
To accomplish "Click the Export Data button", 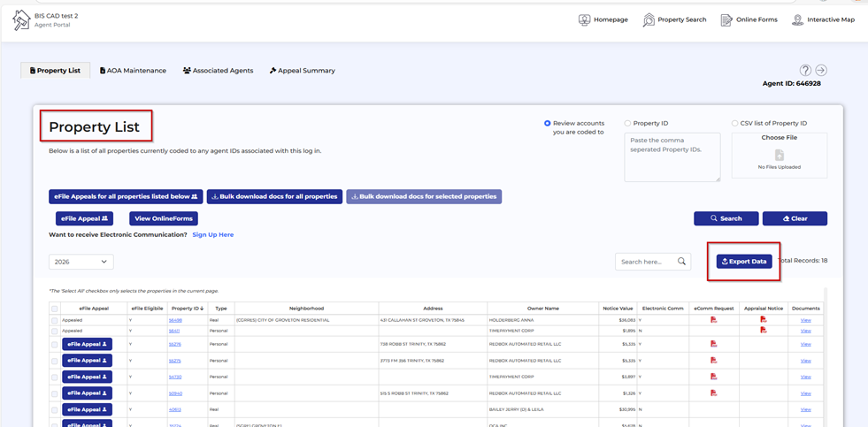I will (744, 262).
